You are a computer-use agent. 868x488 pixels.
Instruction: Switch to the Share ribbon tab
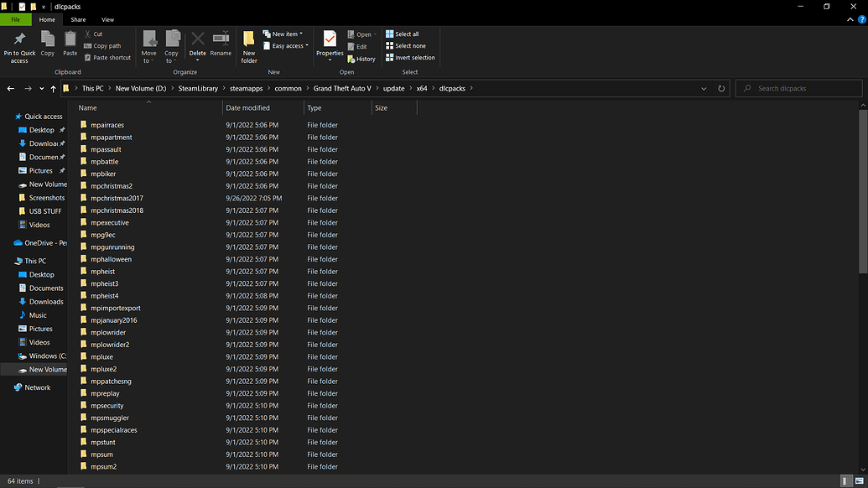tap(78, 19)
